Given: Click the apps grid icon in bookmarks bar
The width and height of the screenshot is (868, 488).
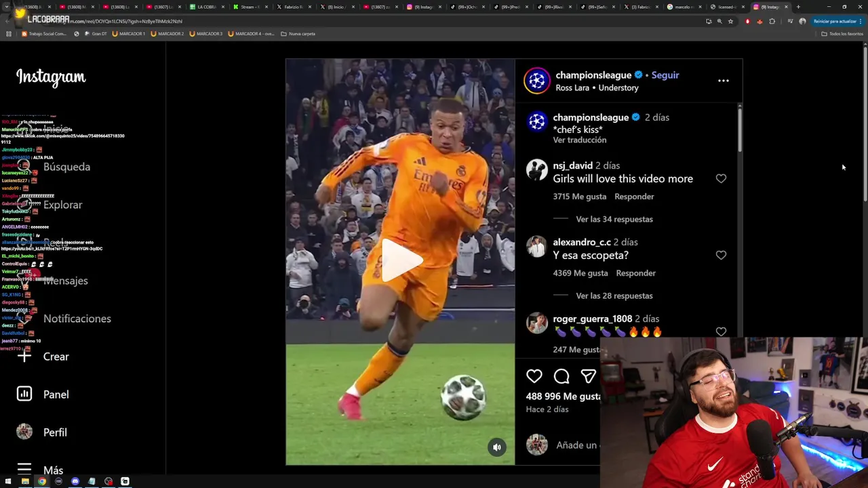Looking at the screenshot, I should point(8,34).
